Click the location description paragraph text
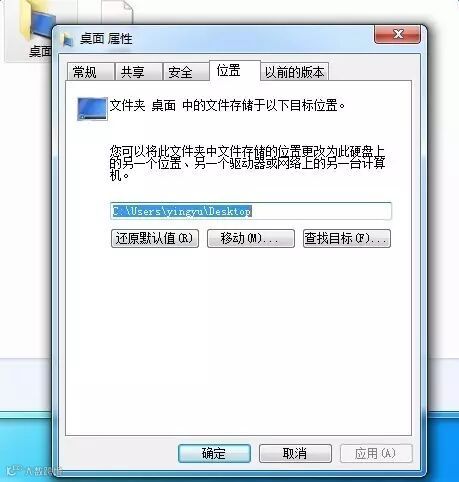Viewport: 459px width, 482px height. click(x=247, y=163)
